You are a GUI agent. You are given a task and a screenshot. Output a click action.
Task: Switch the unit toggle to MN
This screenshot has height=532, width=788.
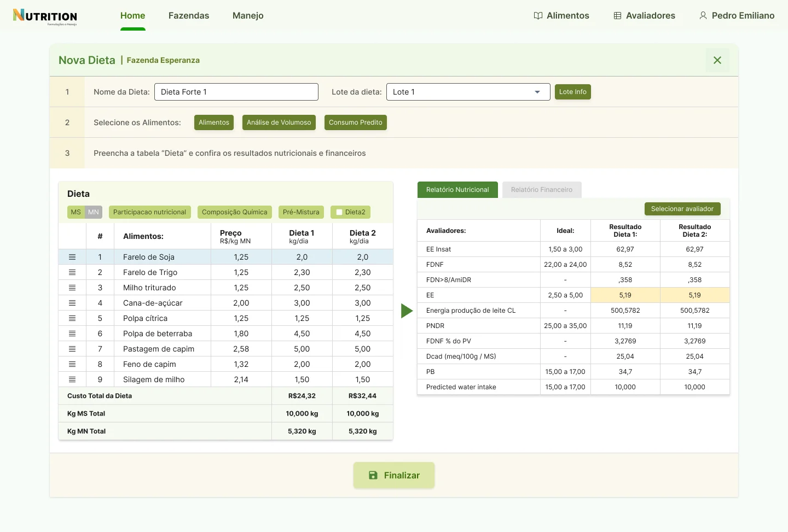click(x=94, y=212)
